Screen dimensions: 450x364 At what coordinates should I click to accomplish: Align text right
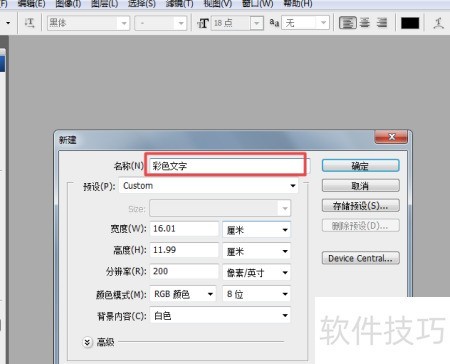pyautogui.click(x=382, y=23)
